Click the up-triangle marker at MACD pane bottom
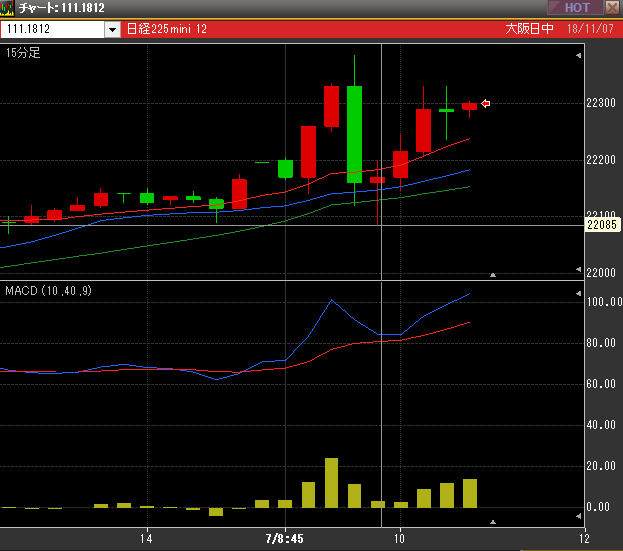The height and width of the screenshot is (551, 623). coord(493,522)
